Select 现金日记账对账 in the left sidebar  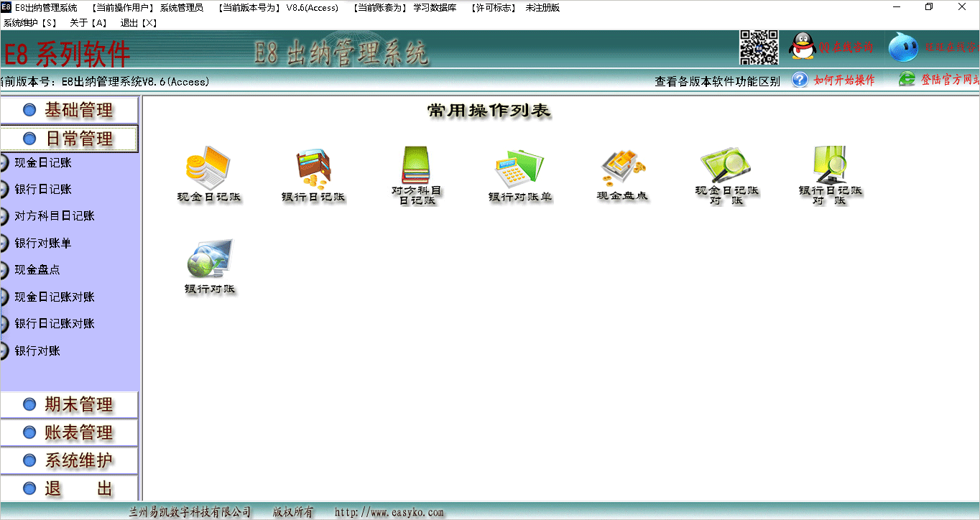pos(55,297)
